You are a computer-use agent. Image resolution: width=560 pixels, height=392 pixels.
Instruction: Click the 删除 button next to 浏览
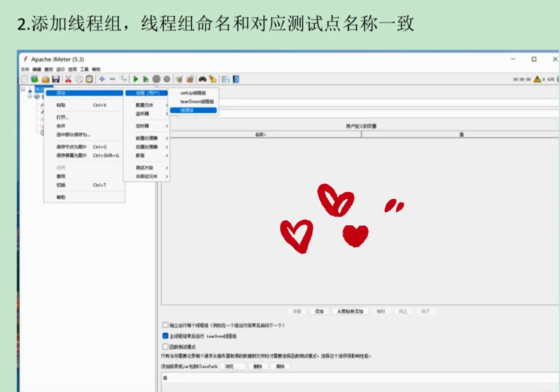click(x=258, y=366)
